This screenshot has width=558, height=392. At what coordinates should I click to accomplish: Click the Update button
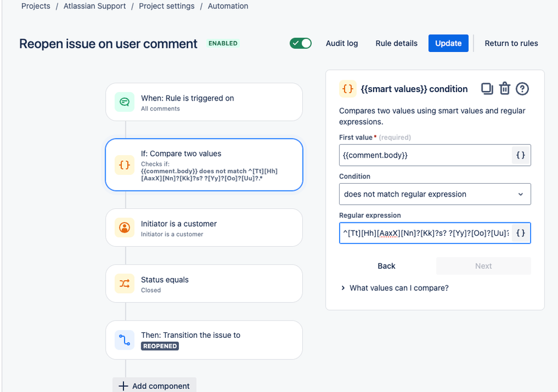point(449,44)
